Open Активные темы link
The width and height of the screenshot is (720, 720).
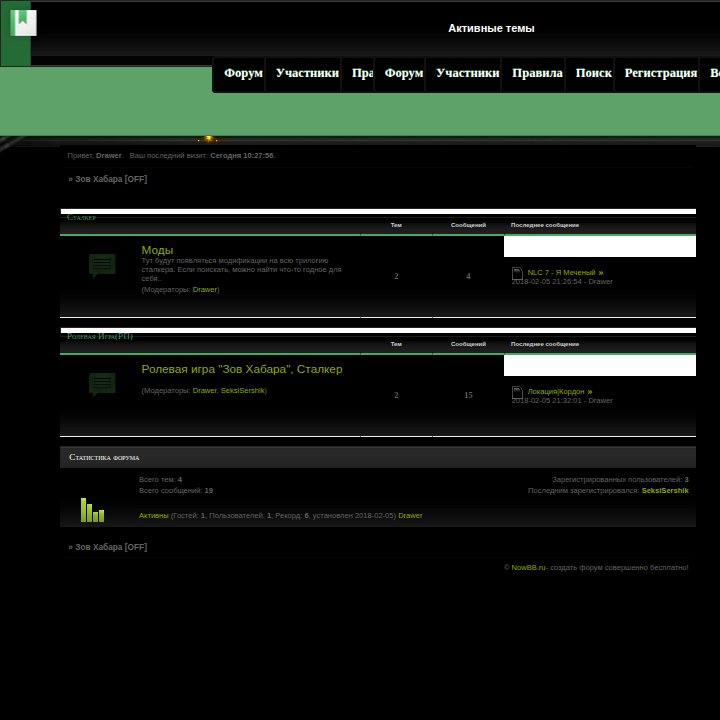pos(491,28)
